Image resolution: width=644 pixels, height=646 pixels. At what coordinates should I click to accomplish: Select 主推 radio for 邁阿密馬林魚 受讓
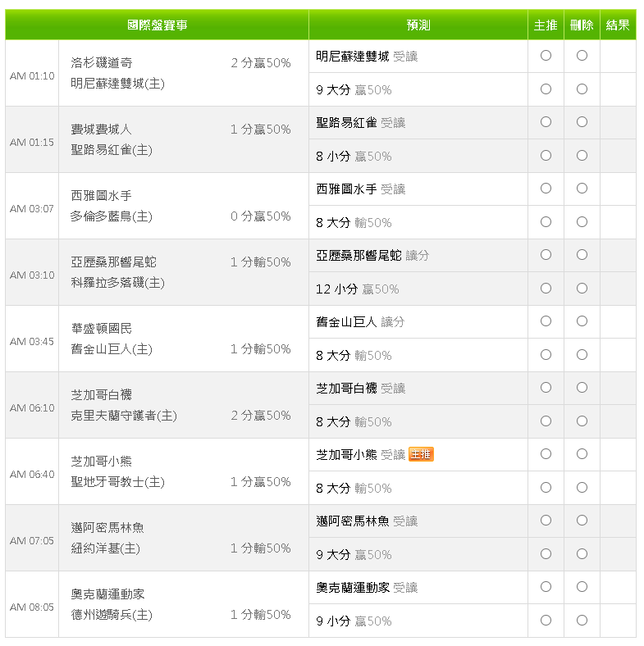[546, 521]
